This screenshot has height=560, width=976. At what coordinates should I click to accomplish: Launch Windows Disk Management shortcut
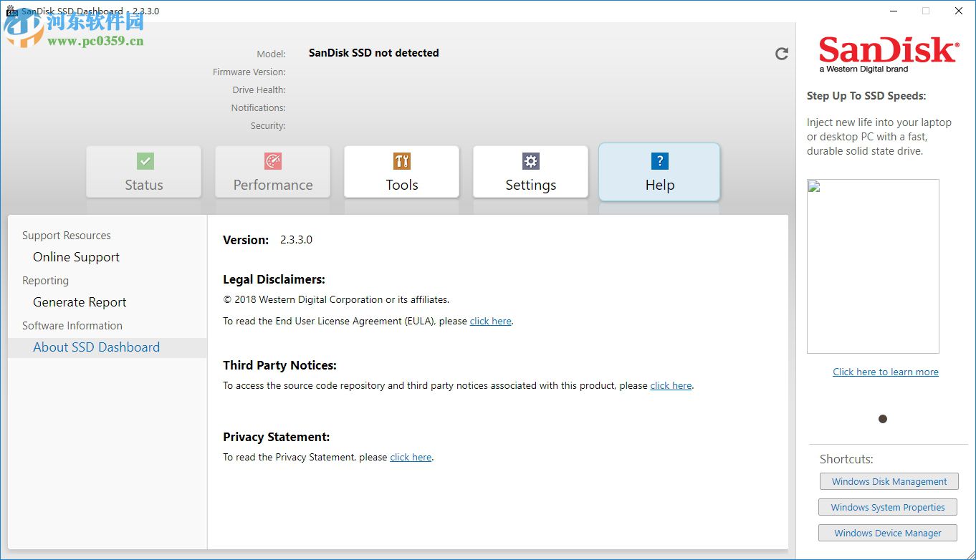(x=889, y=482)
